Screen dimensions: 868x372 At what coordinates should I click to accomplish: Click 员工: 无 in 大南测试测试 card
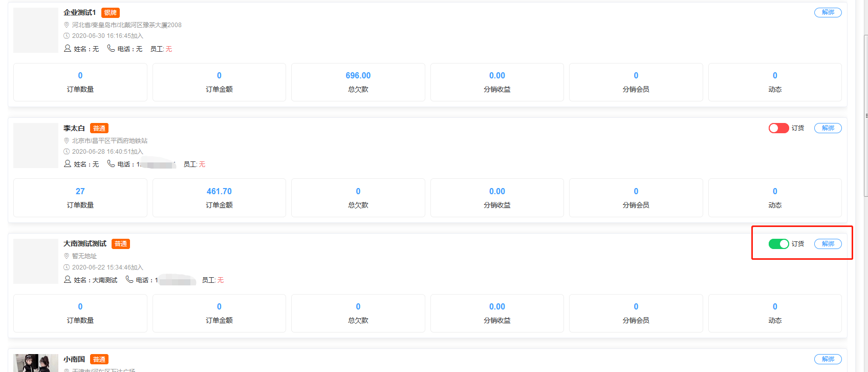click(213, 280)
